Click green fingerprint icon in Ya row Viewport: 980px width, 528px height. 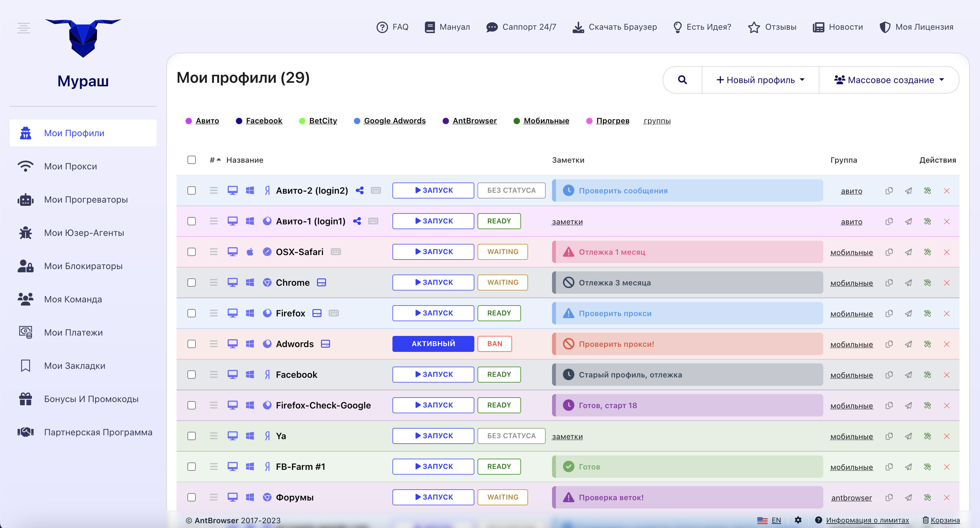pyautogui.click(x=928, y=436)
